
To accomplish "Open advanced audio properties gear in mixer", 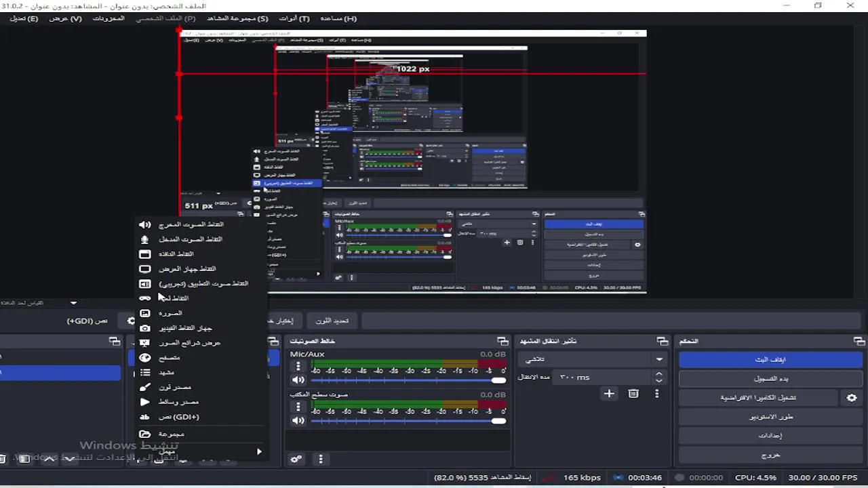I will pos(296,459).
